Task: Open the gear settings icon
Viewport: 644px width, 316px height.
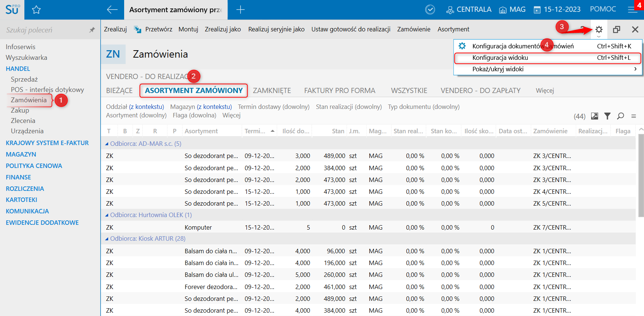Action: [599, 30]
